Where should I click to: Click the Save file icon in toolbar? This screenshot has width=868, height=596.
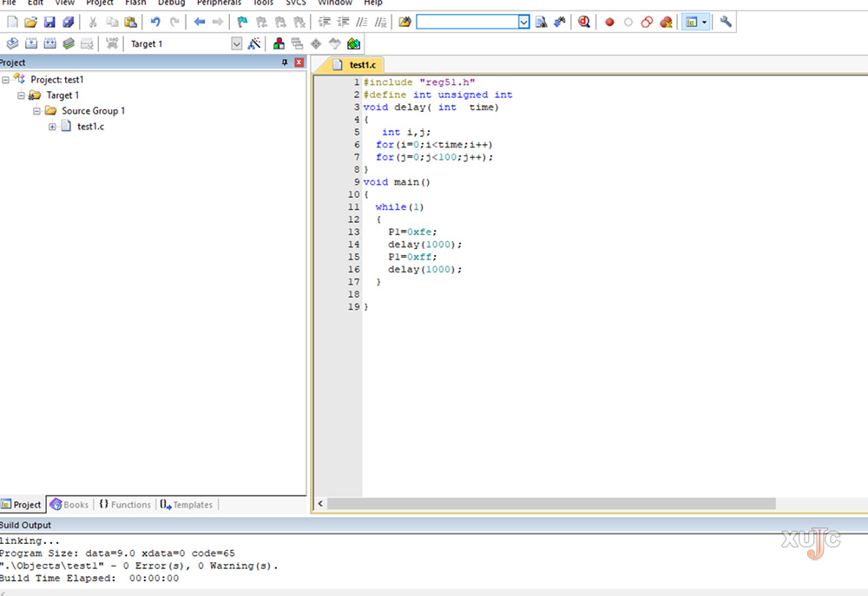click(x=49, y=22)
